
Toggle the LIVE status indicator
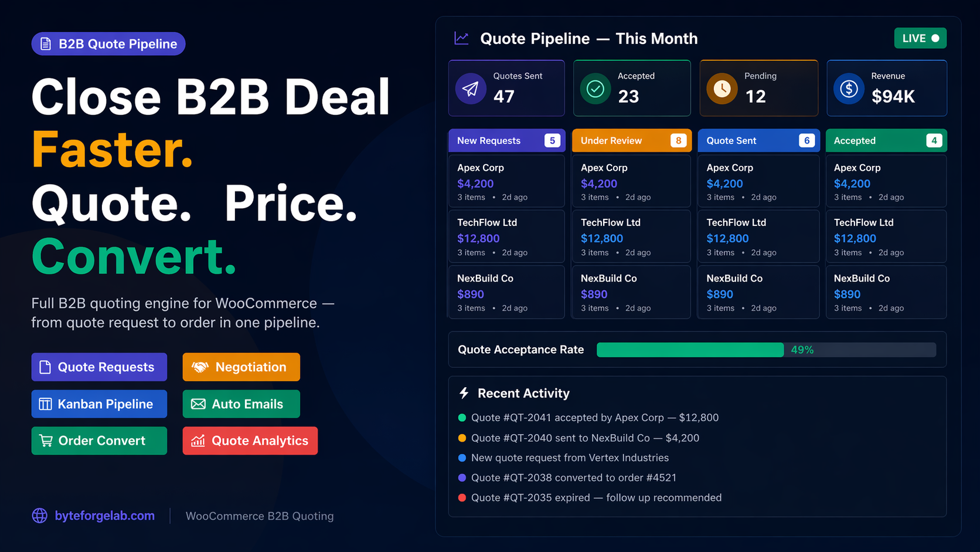pos(920,39)
